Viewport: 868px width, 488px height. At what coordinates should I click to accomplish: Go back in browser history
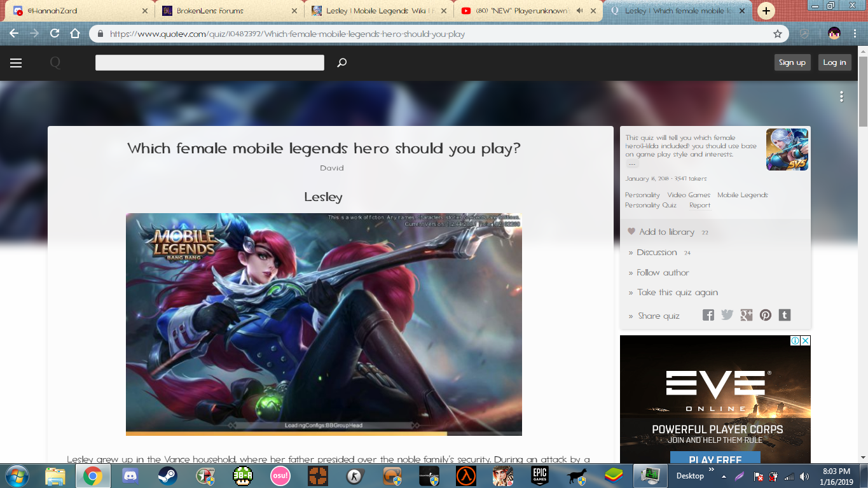(14, 34)
